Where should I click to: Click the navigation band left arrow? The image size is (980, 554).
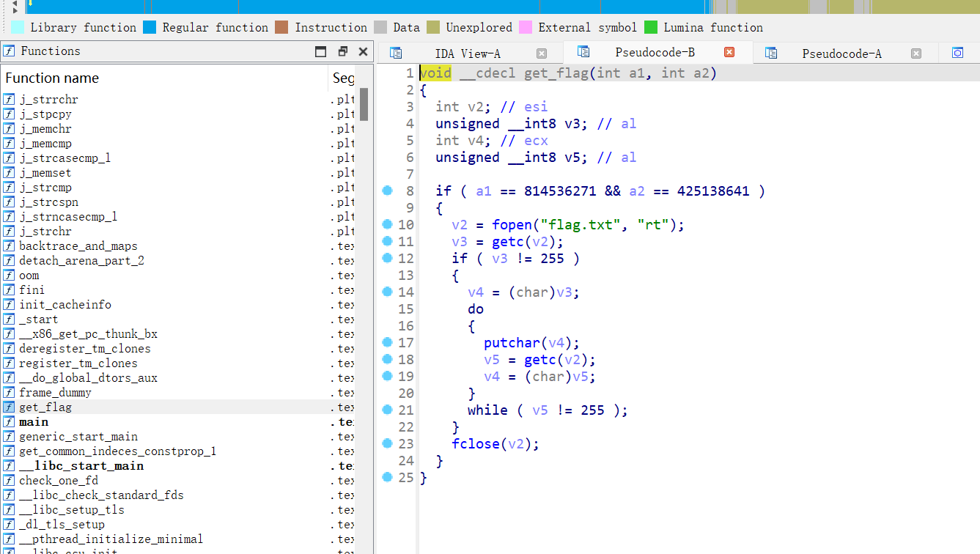(15, 4)
